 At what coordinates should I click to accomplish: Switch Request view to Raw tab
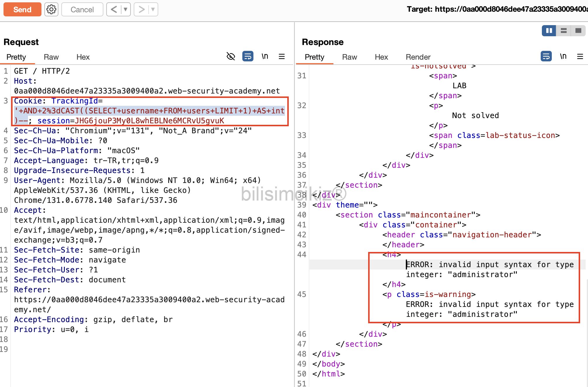[51, 57]
